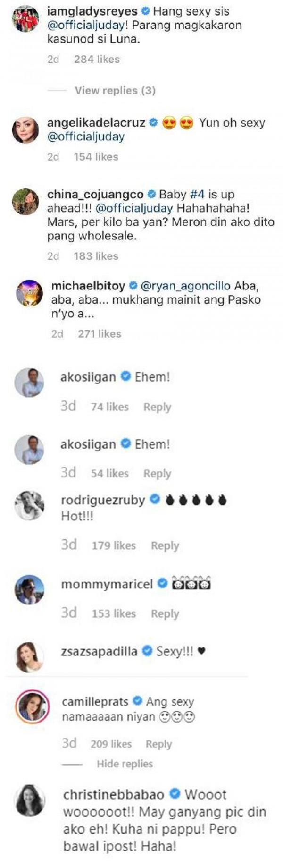The image size is (283, 868).
Task: Reply to first akosiigan Ehem! comment
Action: [157, 407]
